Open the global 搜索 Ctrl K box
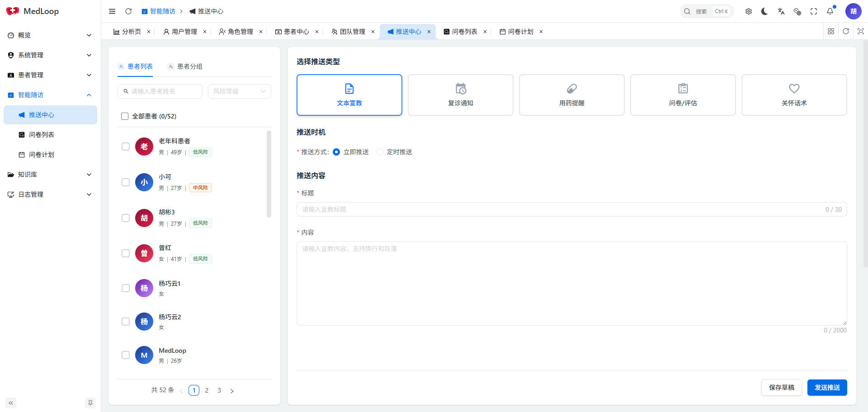868x412 pixels. click(707, 11)
